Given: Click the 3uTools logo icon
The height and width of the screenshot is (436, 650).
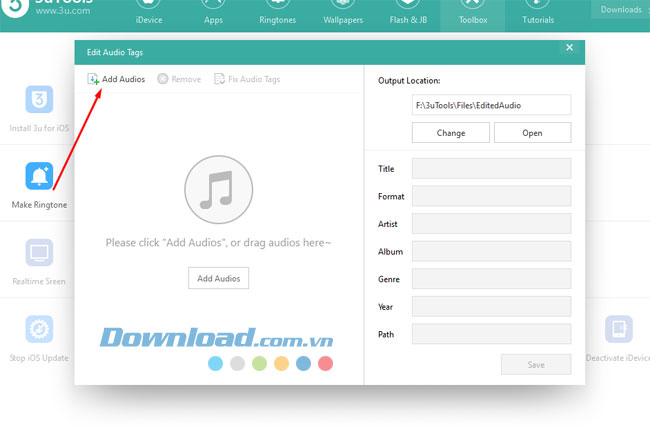Looking at the screenshot, I should [15, 7].
